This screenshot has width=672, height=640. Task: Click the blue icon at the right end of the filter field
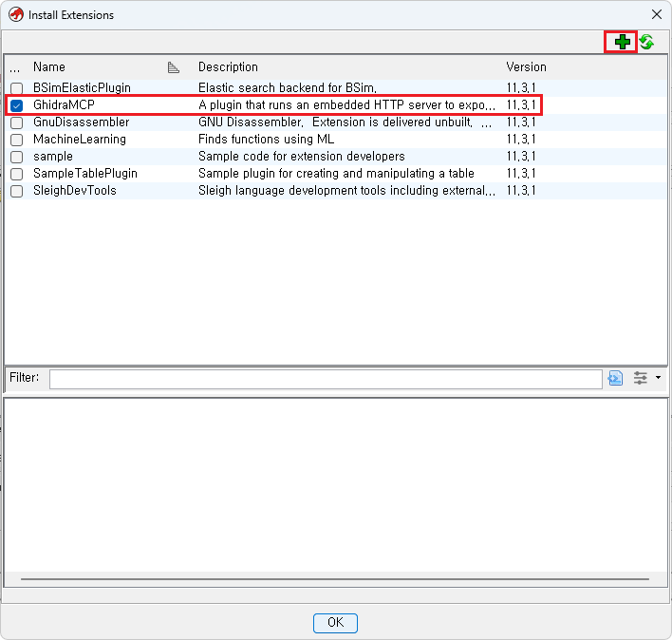[615, 378]
